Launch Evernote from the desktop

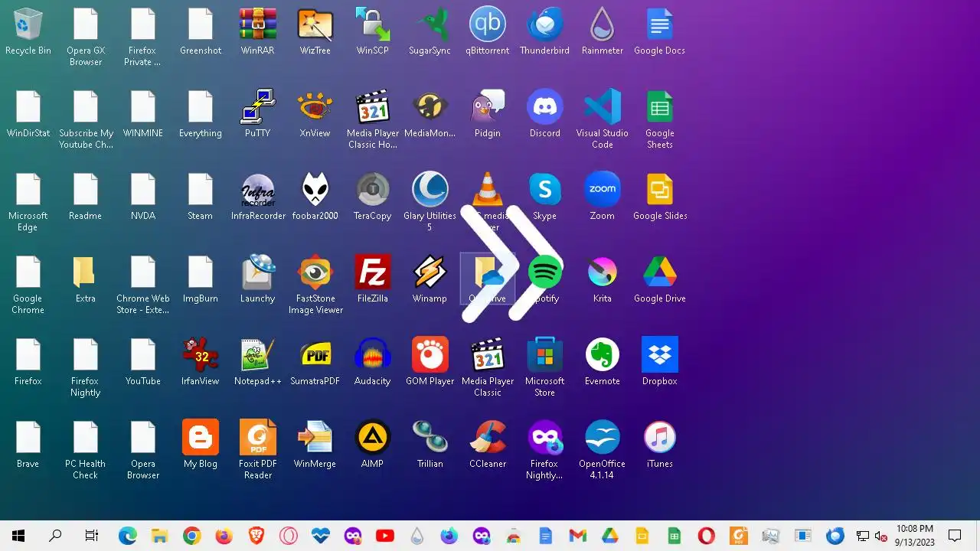coord(603,362)
